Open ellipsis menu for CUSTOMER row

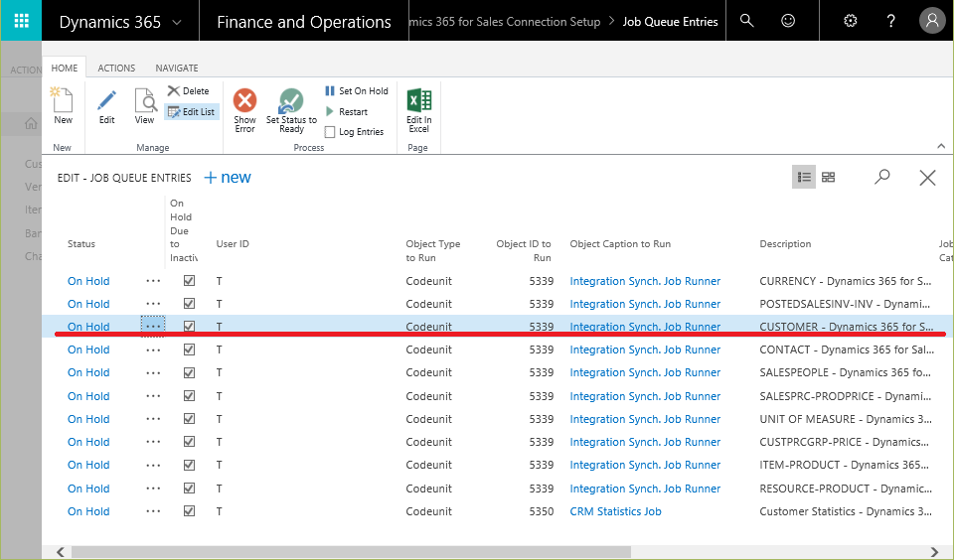tap(153, 327)
